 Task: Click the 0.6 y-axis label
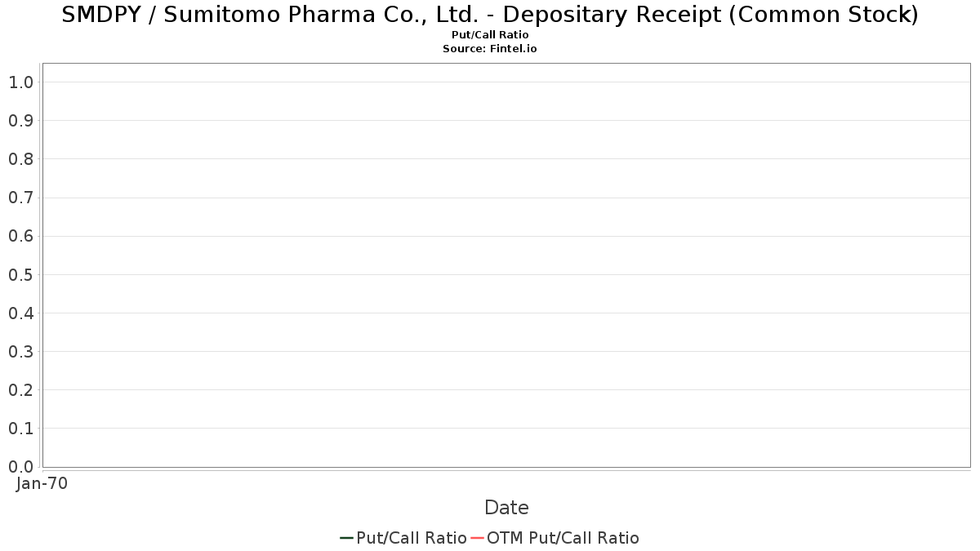pyautogui.click(x=20, y=236)
